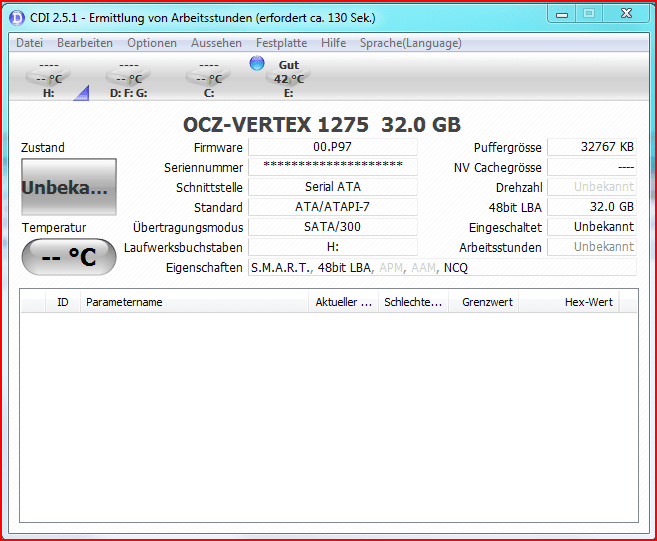657x541 pixels.
Task: Click the Arbeitsstunden label
Action: coord(500,248)
